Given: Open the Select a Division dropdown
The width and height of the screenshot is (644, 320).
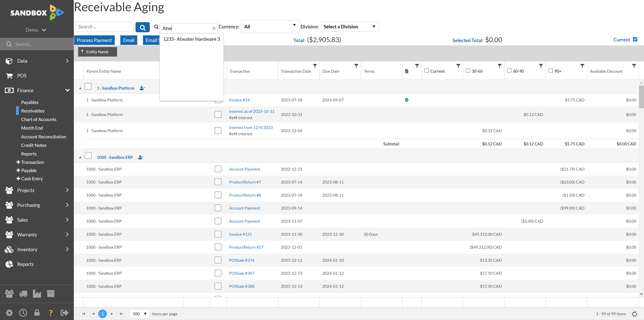Looking at the screenshot, I should pos(350,27).
